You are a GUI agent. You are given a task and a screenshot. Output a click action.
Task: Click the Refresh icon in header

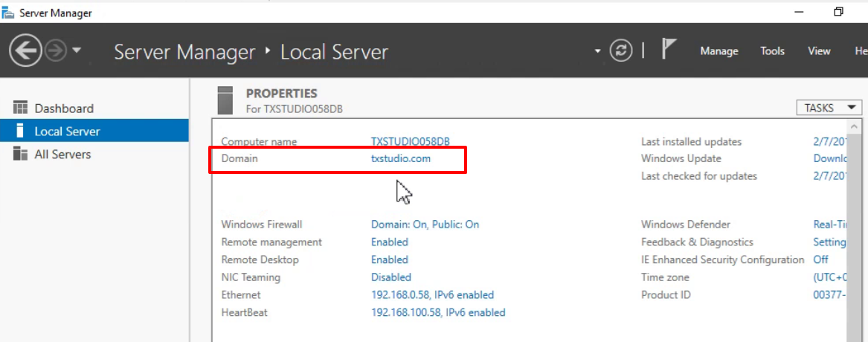click(621, 51)
